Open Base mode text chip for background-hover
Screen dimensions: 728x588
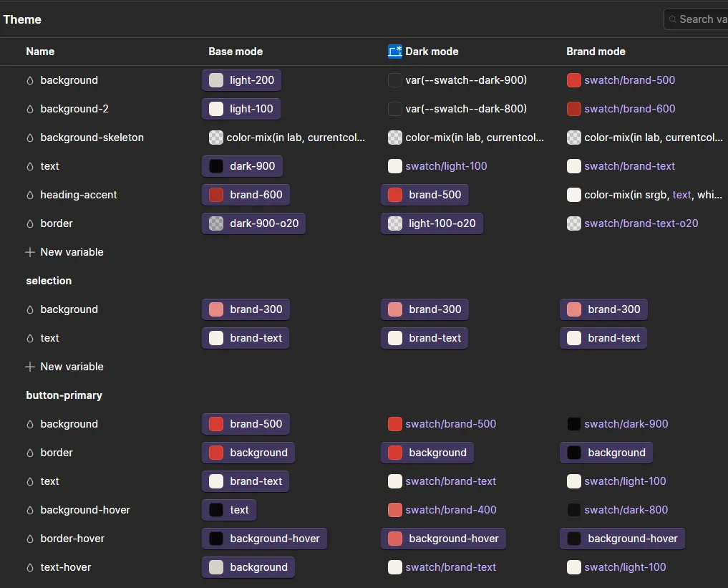tap(229, 510)
